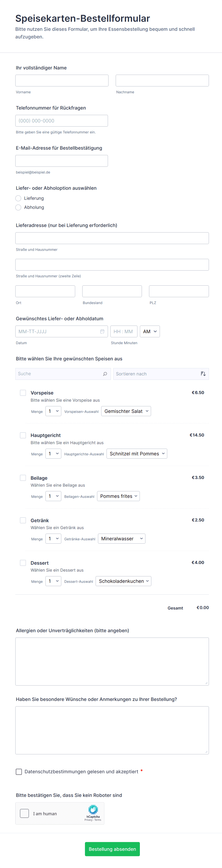
Task: Click the hCaptcha logo
Action: click(93, 809)
